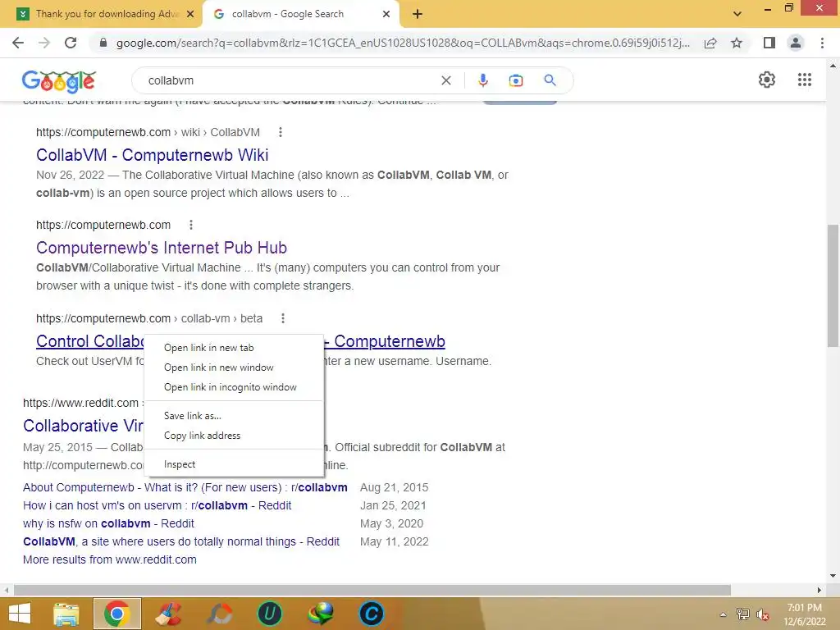Switch to the Thank you for downloading tab
The height and width of the screenshot is (630, 840).
click(x=106, y=14)
